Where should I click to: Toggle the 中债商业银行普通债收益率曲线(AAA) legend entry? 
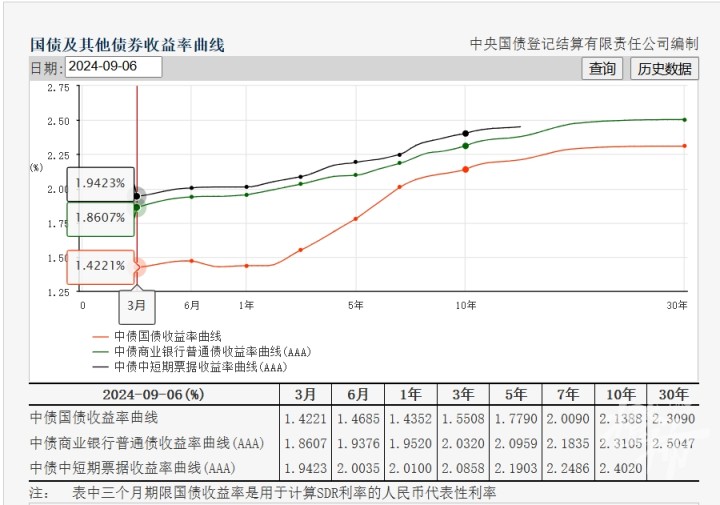(x=202, y=352)
